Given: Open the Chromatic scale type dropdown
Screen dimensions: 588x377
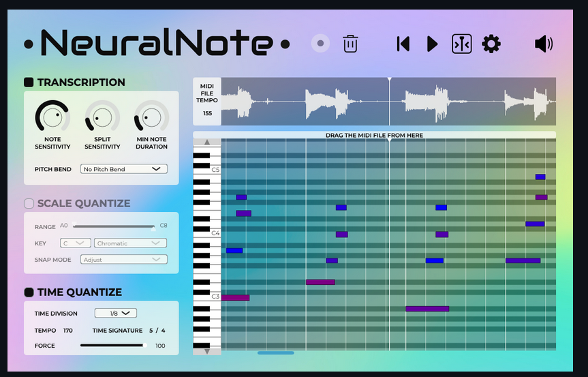Looking at the screenshot, I should (131, 243).
